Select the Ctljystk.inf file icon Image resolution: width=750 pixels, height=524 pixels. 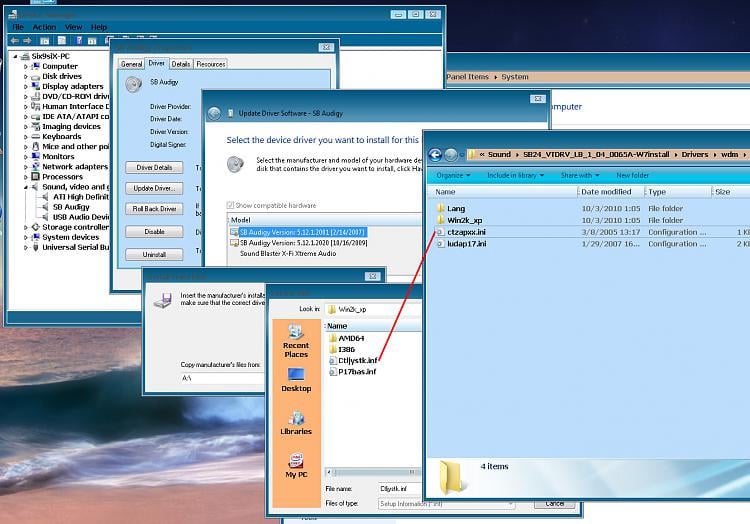click(332, 360)
